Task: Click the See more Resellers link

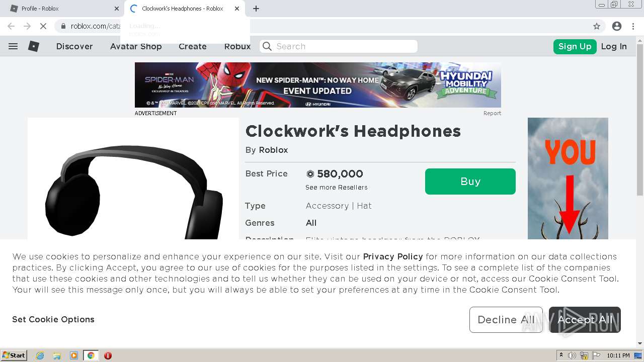Action: (336, 188)
